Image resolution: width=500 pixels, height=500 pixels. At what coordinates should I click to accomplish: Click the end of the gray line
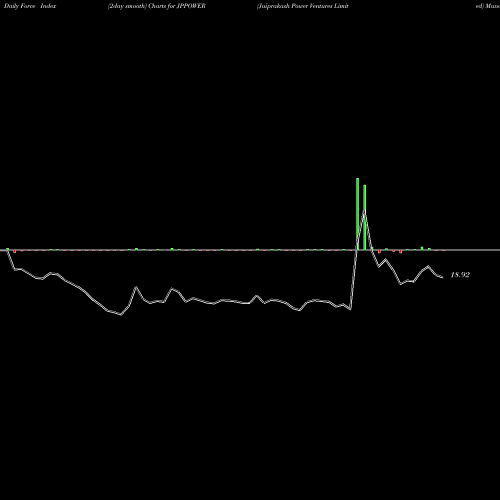[x=442, y=277]
